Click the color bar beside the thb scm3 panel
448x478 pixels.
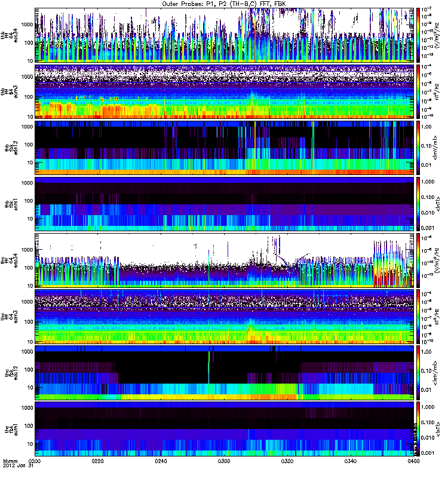click(x=418, y=91)
